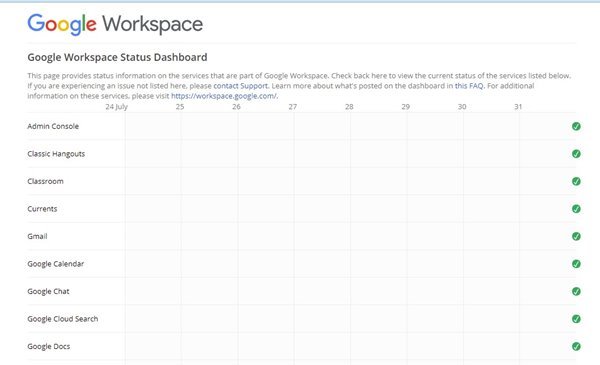Click the Google Cloud Search status checkmark

[576, 319]
